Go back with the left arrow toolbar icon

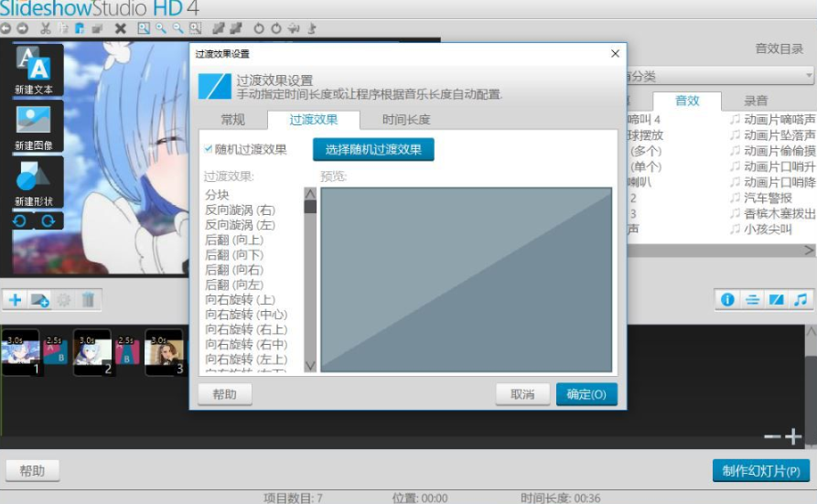click(5, 28)
